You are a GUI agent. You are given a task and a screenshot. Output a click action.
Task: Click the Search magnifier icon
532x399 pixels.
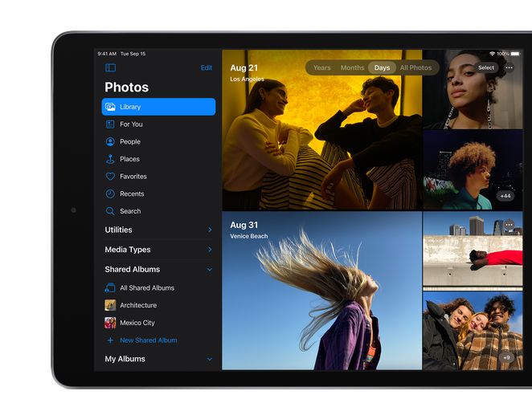click(x=111, y=211)
